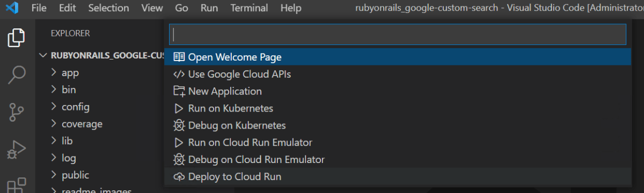Open the Help menu
Image resolution: width=644 pixels, height=193 pixels.
pos(291,8)
